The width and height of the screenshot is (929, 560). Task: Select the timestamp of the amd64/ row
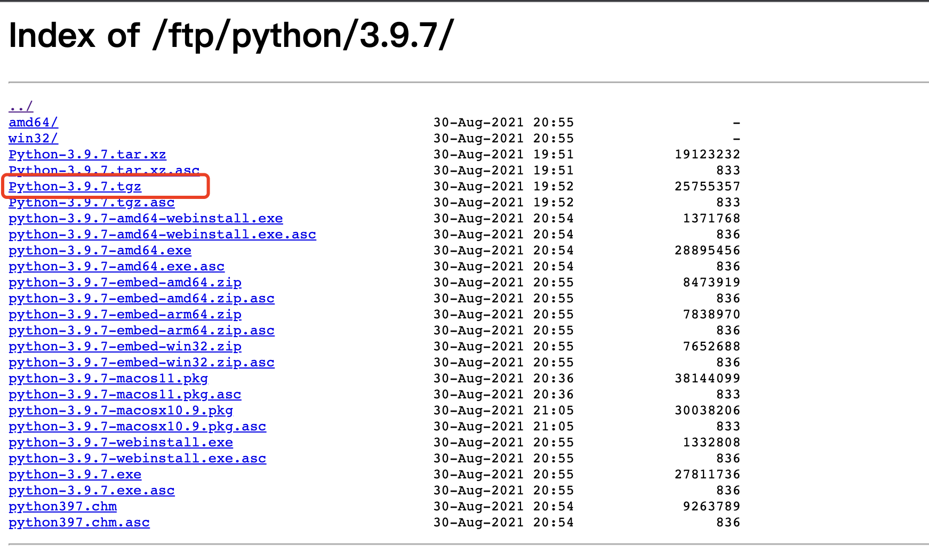pos(503,122)
